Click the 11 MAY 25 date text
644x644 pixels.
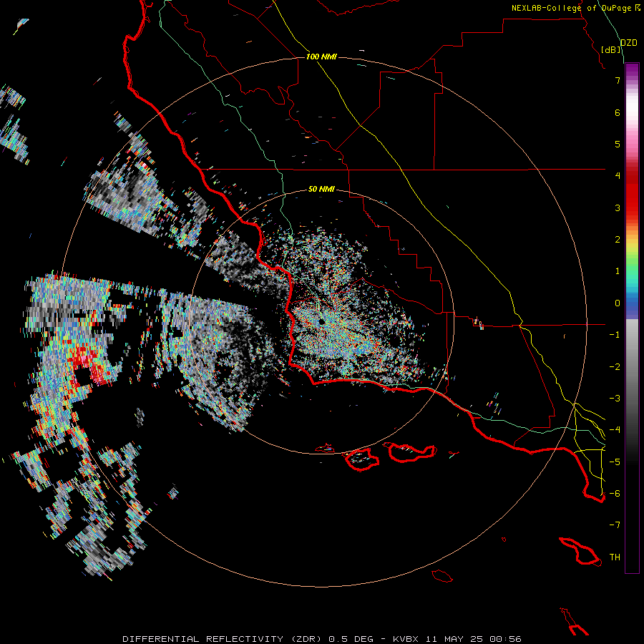point(455,639)
